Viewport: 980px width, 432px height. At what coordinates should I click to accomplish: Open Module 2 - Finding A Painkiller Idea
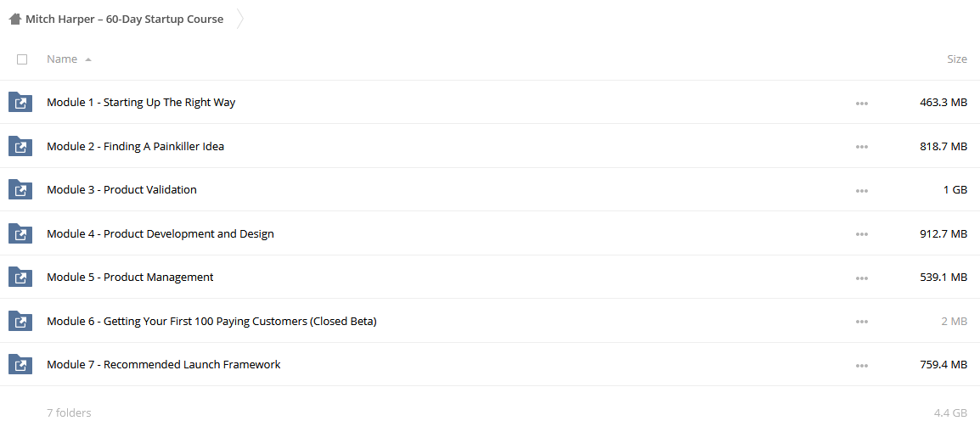pos(136,147)
